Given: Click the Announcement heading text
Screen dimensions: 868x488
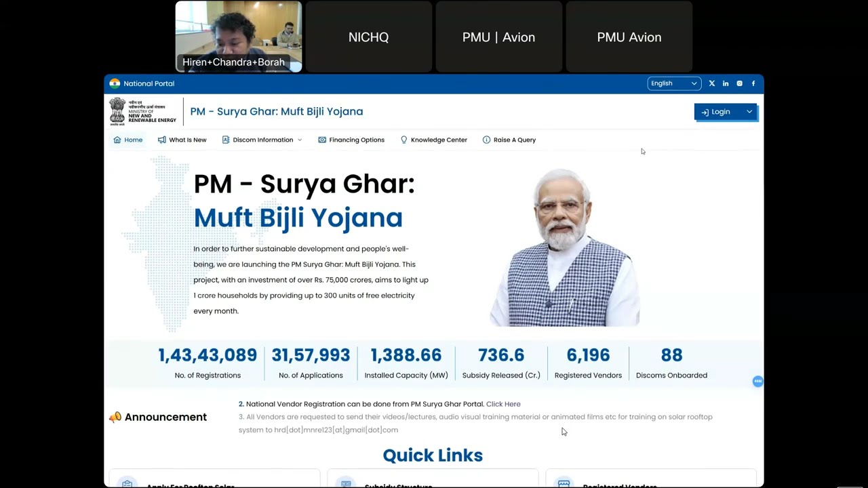Looking at the screenshot, I should pyautogui.click(x=165, y=418).
